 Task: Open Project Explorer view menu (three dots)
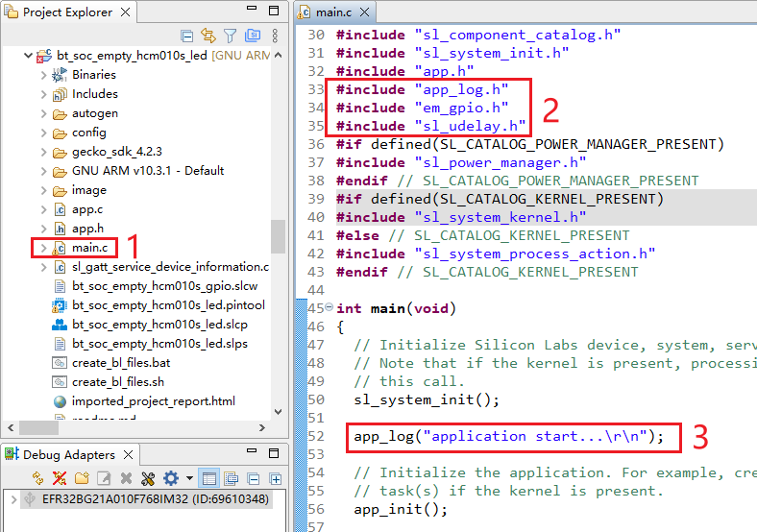click(x=273, y=36)
